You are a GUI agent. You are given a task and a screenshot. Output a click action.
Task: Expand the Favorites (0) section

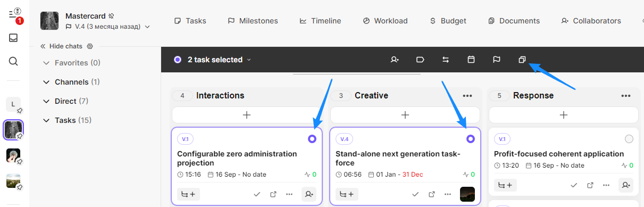pyautogui.click(x=72, y=63)
